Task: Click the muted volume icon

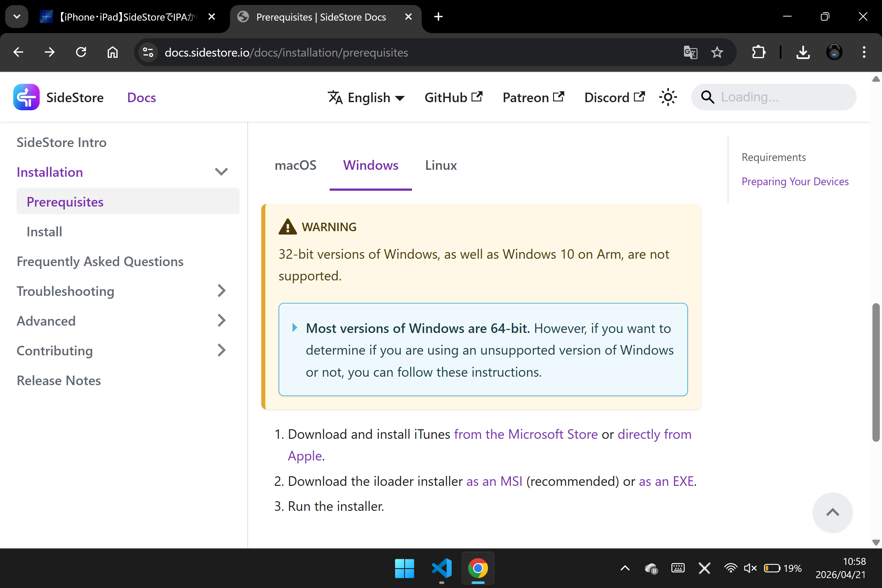Action: [x=750, y=569]
